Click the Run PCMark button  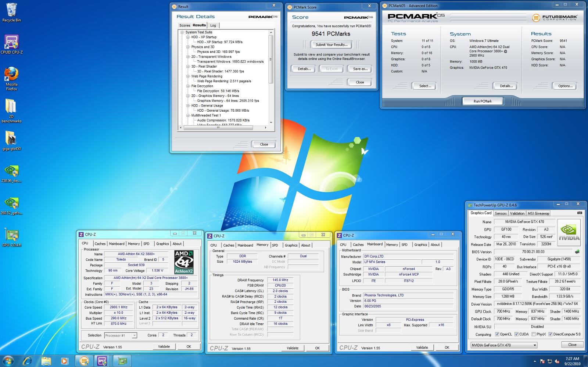[x=483, y=101]
